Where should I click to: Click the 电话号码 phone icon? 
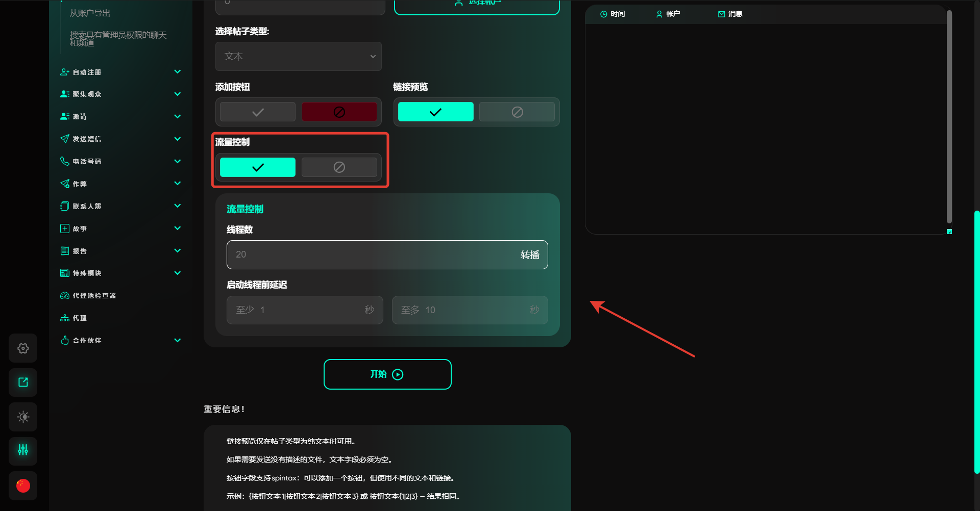point(65,161)
